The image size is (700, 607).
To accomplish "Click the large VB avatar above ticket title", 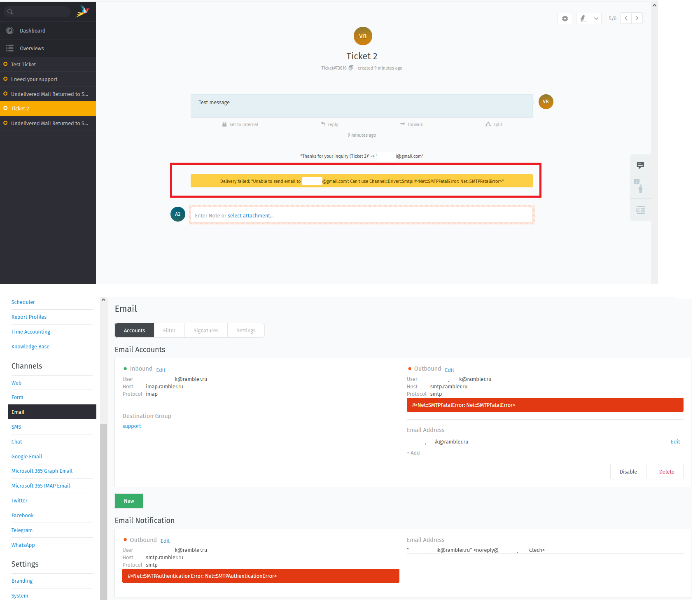I will [363, 36].
